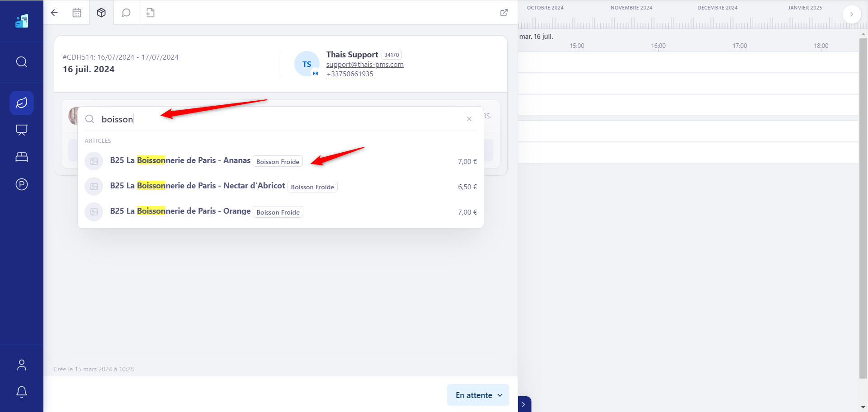Open the booking in an external window
Image resolution: width=868 pixels, height=412 pixels.
(504, 13)
